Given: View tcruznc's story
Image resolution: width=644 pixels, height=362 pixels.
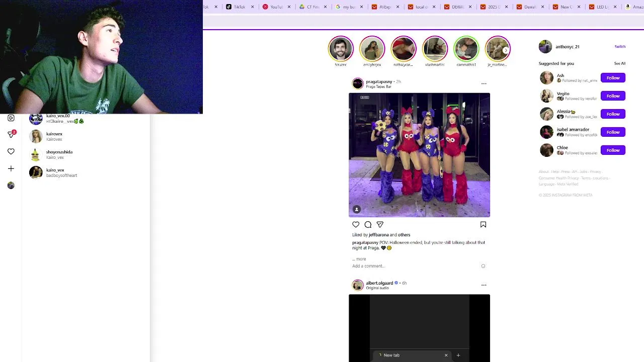Looking at the screenshot, I should point(341,49).
